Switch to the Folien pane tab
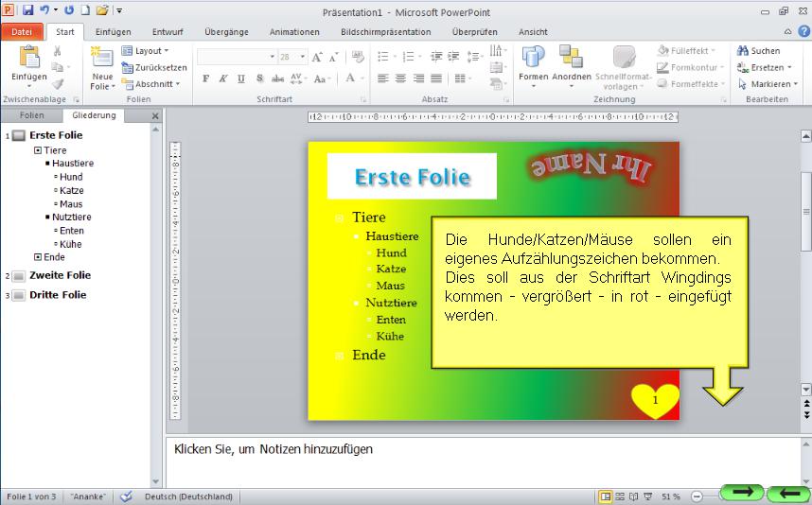This screenshot has height=505, width=812. click(x=32, y=115)
